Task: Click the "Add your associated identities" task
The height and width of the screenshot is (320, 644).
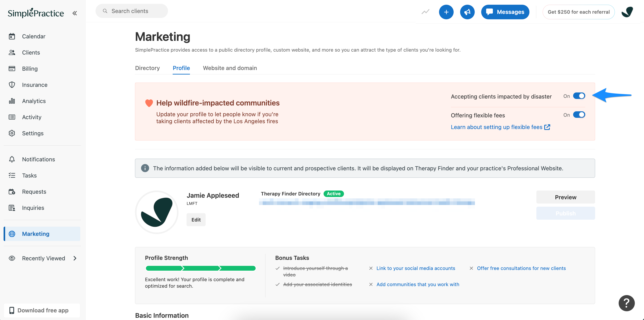Action: tap(317, 284)
